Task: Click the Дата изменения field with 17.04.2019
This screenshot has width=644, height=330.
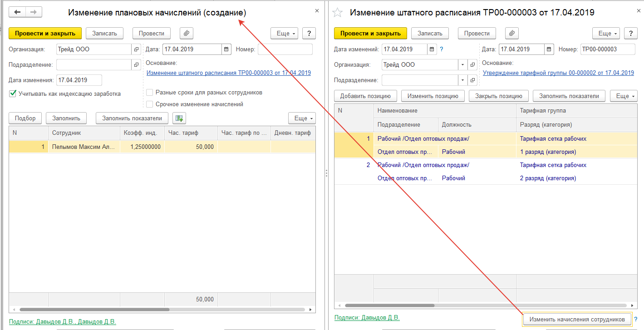Action: (79, 80)
